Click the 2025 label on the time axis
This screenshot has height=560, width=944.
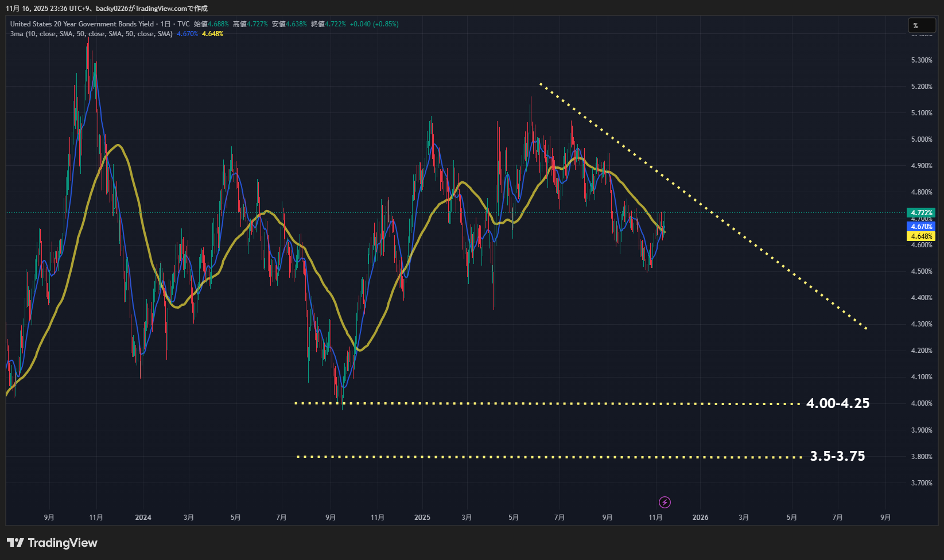422,518
